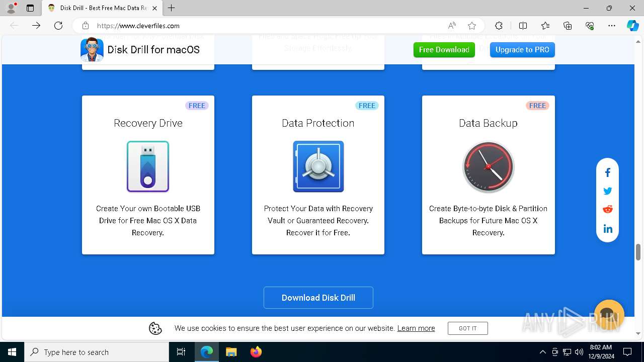The height and width of the screenshot is (362, 644).
Task: Open the notification center
Action: 627,352
